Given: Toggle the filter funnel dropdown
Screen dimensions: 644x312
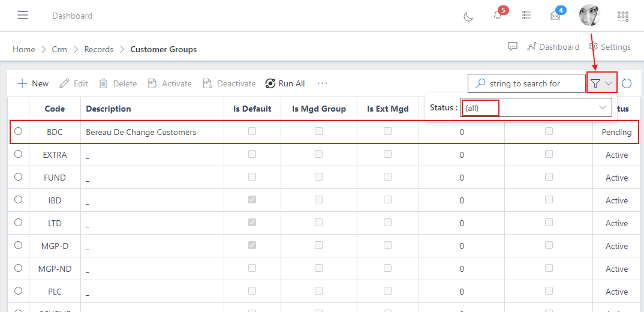Looking at the screenshot, I should pos(602,83).
